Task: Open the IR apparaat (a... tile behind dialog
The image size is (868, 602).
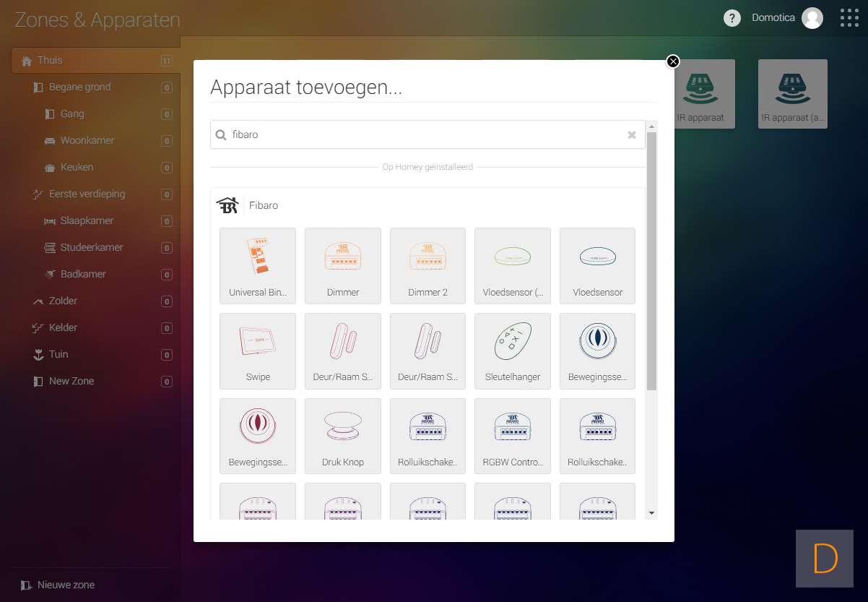Action: 793,94
